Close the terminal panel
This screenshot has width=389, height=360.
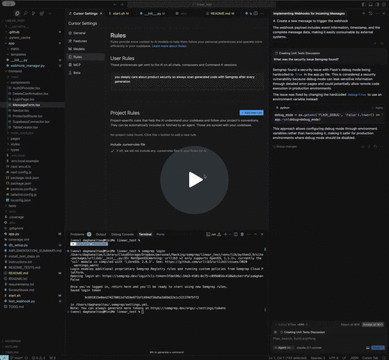(x=262, y=234)
